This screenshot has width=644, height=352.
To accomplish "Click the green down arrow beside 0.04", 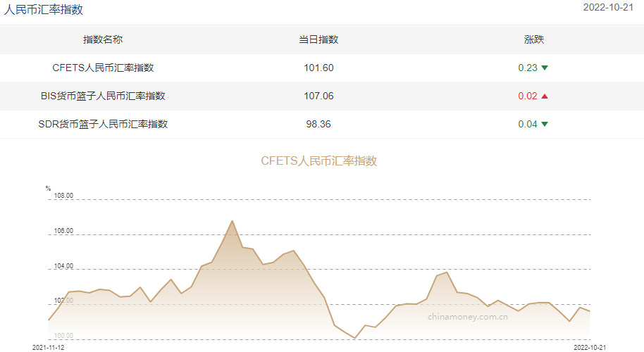I will coord(545,124).
